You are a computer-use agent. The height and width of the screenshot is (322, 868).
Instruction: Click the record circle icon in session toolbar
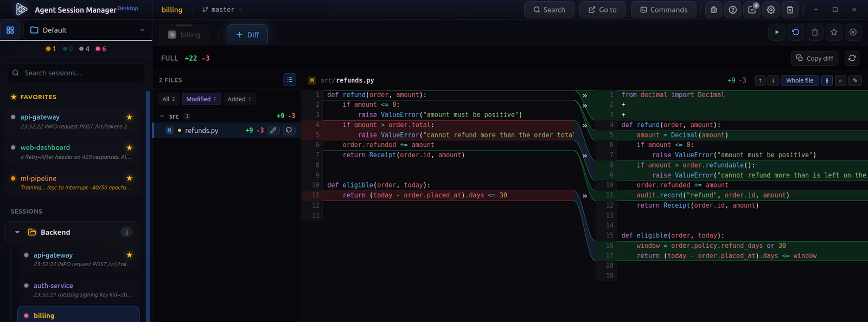pos(853,33)
